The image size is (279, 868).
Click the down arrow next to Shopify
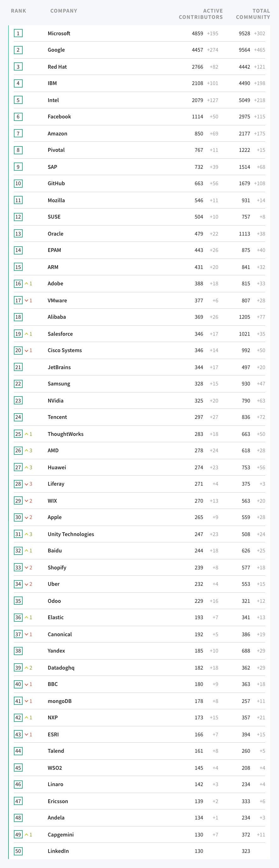point(26,568)
